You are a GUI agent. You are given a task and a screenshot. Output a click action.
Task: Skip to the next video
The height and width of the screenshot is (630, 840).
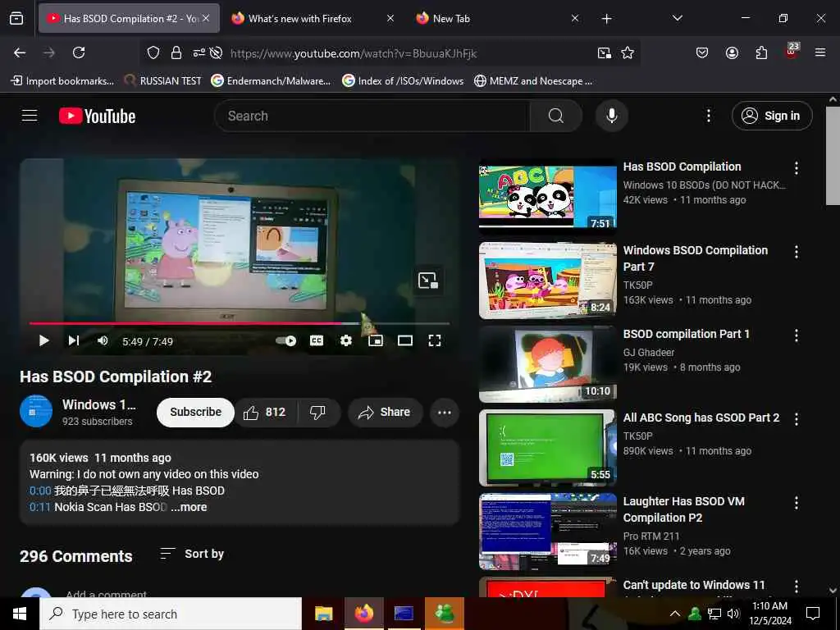tap(73, 340)
